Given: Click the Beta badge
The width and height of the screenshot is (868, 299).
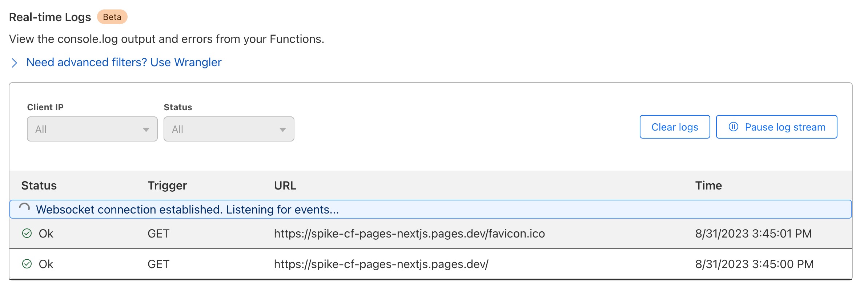Looking at the screenshot, I should coord(112,17).
